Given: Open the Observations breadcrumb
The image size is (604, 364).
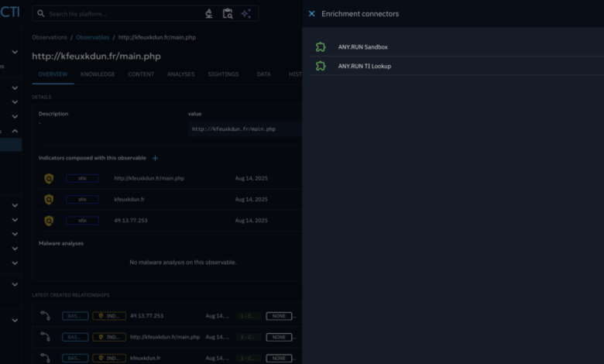Looking at the screenshot, I should point(50,37).
